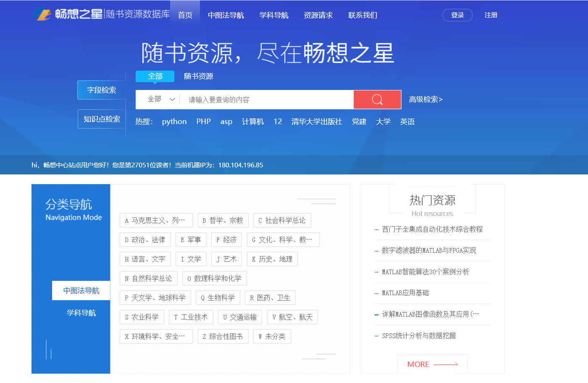Open 中图法导航 in top menu
588x383 pixels.
coord(226,15)
